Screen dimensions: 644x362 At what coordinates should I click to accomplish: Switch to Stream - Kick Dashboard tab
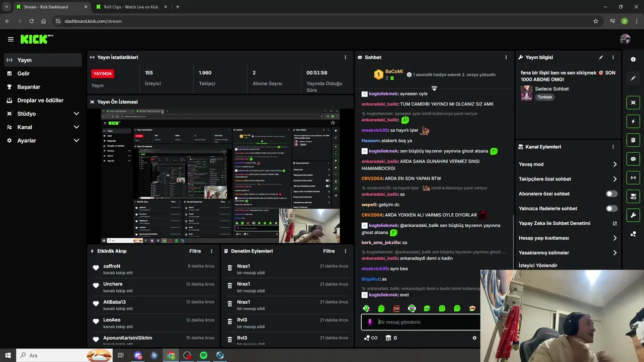[51, 7]
